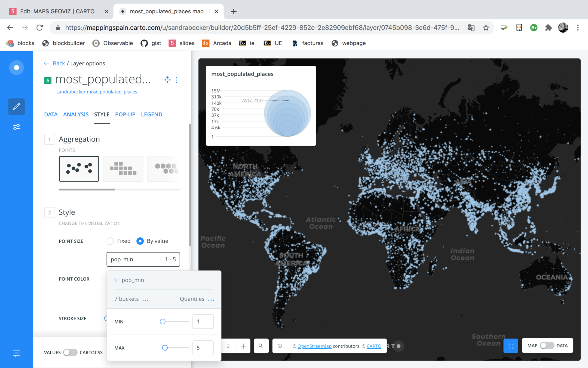Switch to the POP-UP tab
This screenshot has width=588, height=368.
125,114
